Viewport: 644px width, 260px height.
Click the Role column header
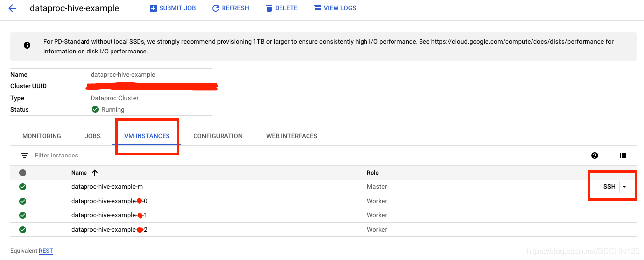tap(373, 173)
